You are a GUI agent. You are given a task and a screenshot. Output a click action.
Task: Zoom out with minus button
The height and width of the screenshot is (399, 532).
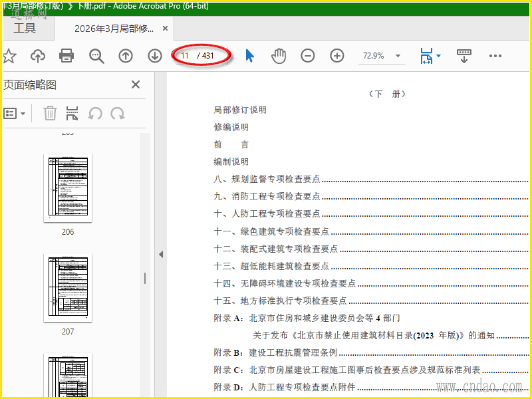pos(308,56)
